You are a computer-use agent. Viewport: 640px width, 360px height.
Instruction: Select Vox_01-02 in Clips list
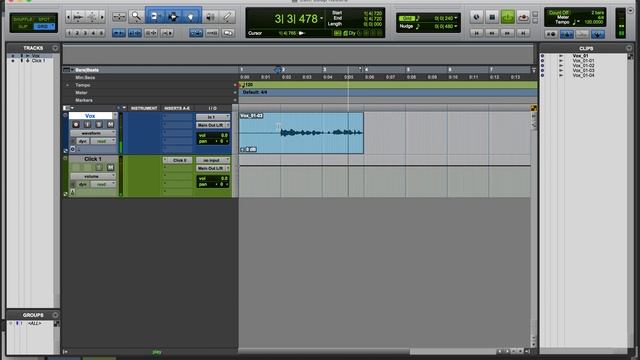click(583, 65)
